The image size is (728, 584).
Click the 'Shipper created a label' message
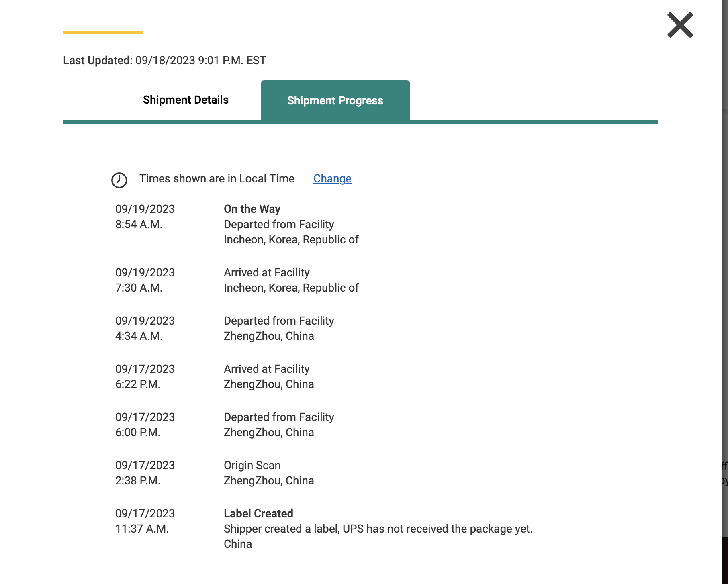(x=378, y=529)
